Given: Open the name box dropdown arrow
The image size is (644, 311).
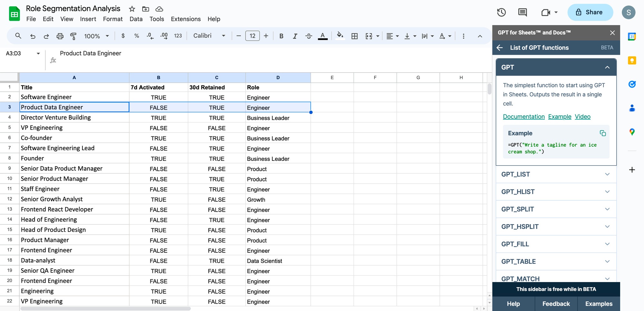Looking at the screenshot, I should 38,53.
